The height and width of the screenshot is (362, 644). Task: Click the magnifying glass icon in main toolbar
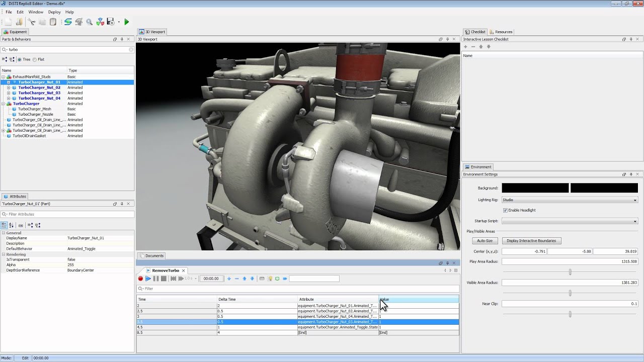[x=89, y=22]
